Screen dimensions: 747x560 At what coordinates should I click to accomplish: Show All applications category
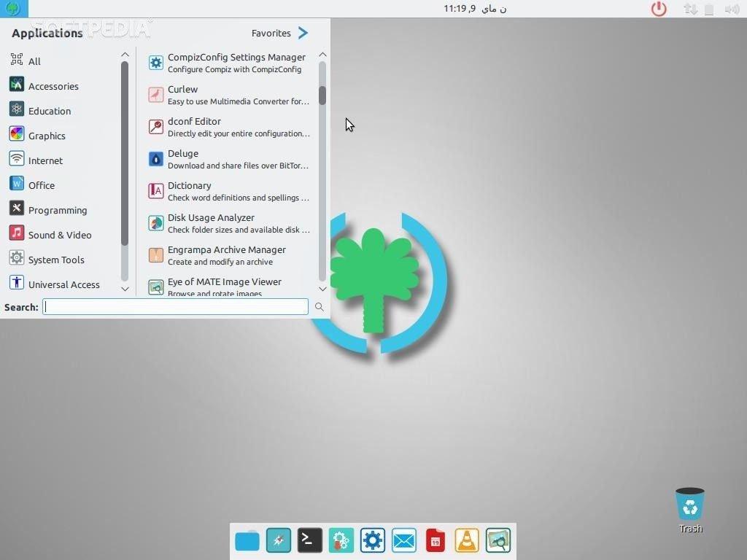tap(34, 61)
